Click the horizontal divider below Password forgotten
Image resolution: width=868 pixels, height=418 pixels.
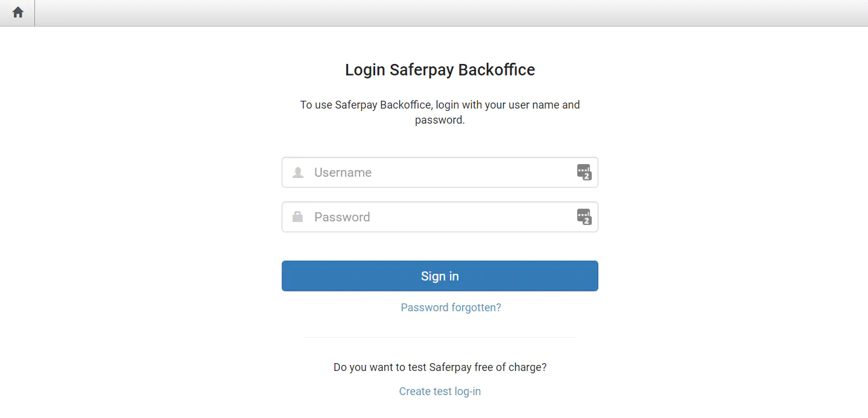point(440,337)
